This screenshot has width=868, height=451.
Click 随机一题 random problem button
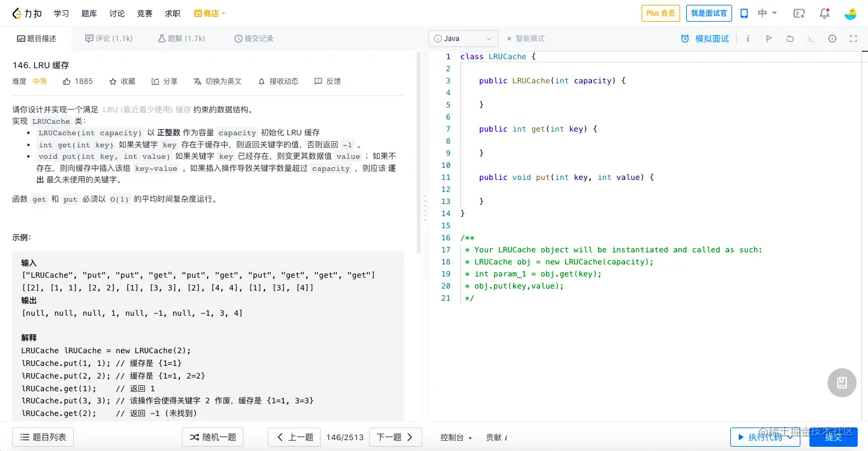click(x=213, y=437)
